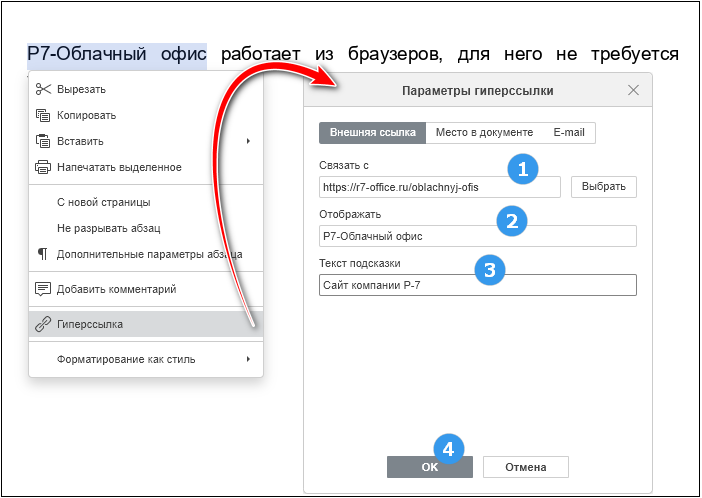Choose Добавить комментарий menu entry
702x498 pixels.
pyautogui.click(x=146, y=289)
